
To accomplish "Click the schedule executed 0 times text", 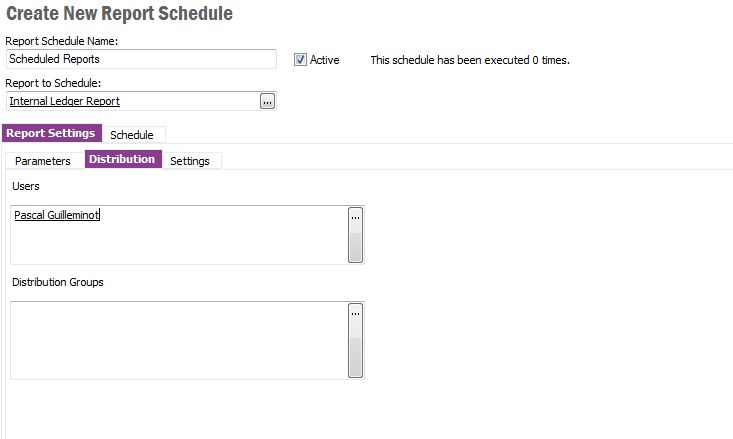I will (x=470, y=60).
